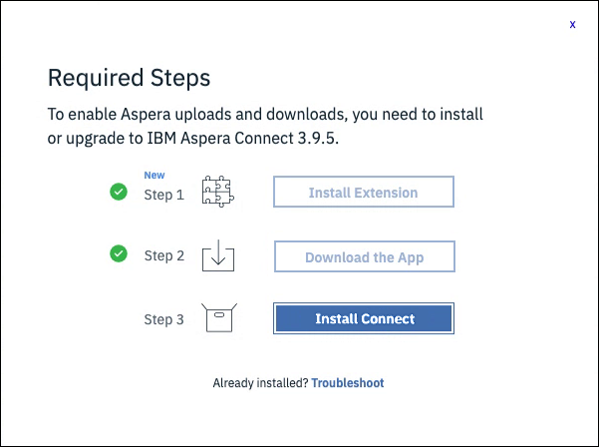Click the open box install icon
The width and height of the screenshot is (599, 447).
pos(219,317)
